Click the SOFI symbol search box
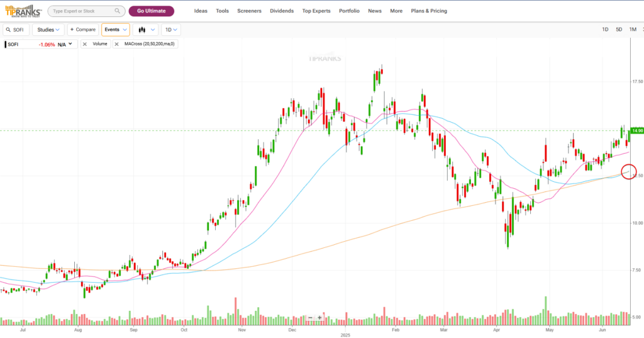 point(16,30)
